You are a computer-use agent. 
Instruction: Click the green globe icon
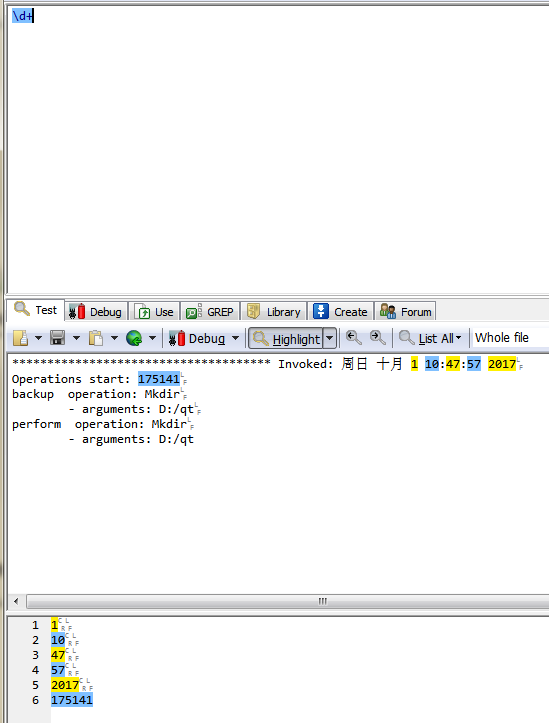(x=134, y=338)
